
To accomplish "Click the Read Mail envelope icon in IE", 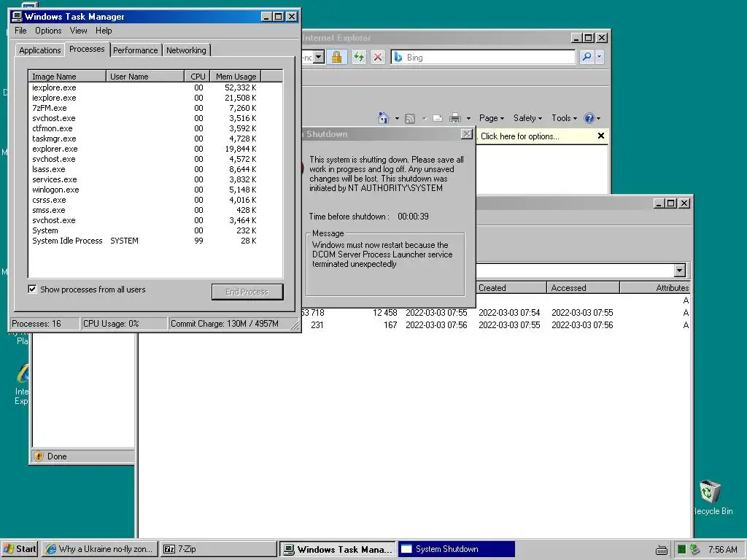I will point(438,119).
